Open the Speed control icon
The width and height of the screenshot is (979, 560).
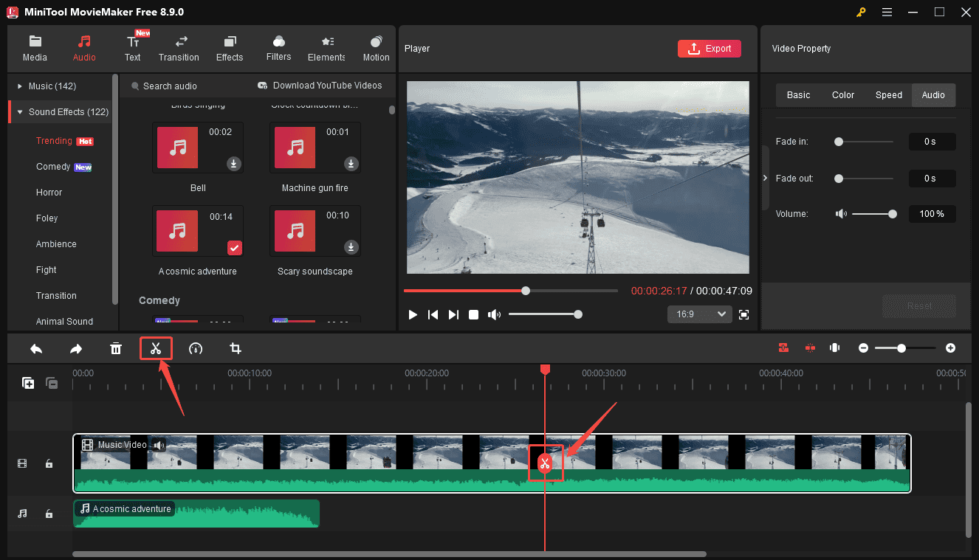(x=196, y=348)
